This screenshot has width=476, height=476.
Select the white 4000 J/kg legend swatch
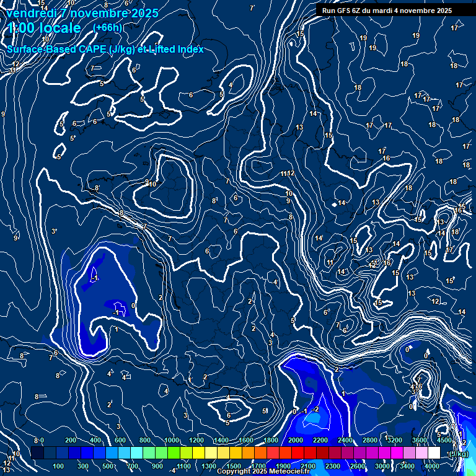434,453
